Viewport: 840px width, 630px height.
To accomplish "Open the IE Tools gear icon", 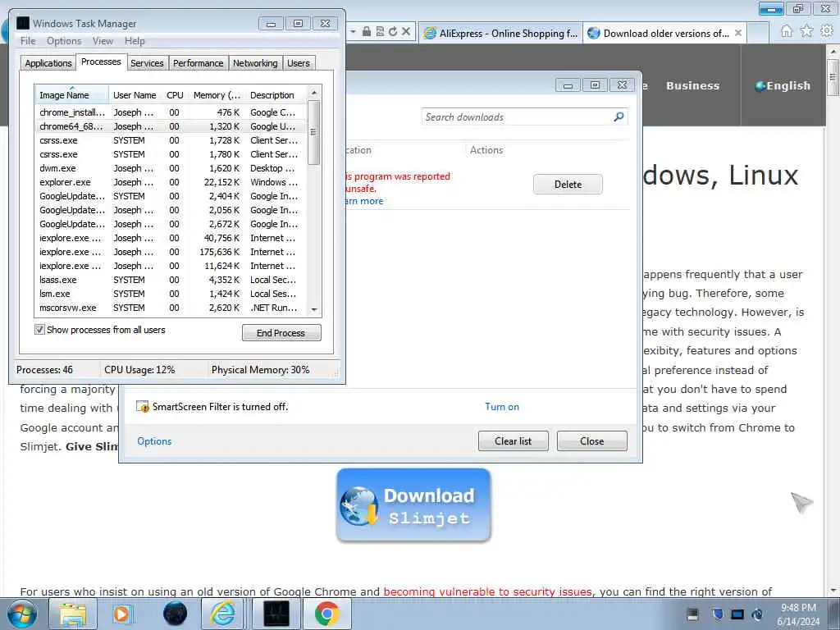I will point(826,31).
